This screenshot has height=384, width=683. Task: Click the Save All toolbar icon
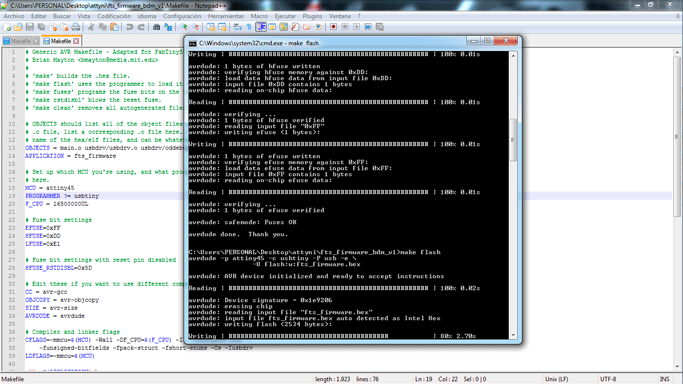41,27
